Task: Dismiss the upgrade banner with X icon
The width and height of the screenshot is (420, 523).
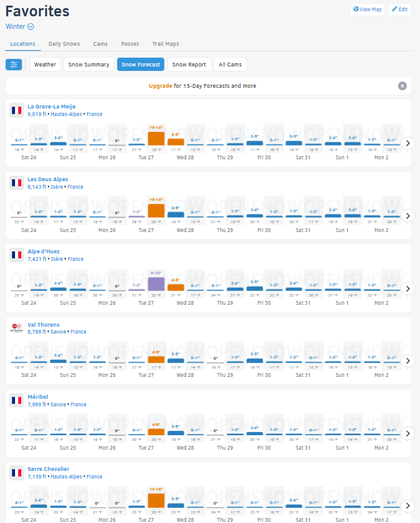Action: 402,86
